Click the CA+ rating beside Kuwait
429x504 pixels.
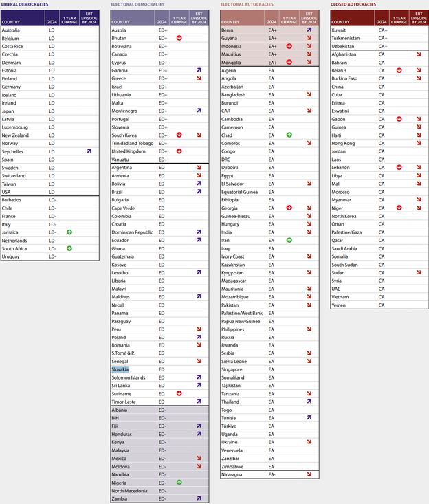tap(382, 30)
